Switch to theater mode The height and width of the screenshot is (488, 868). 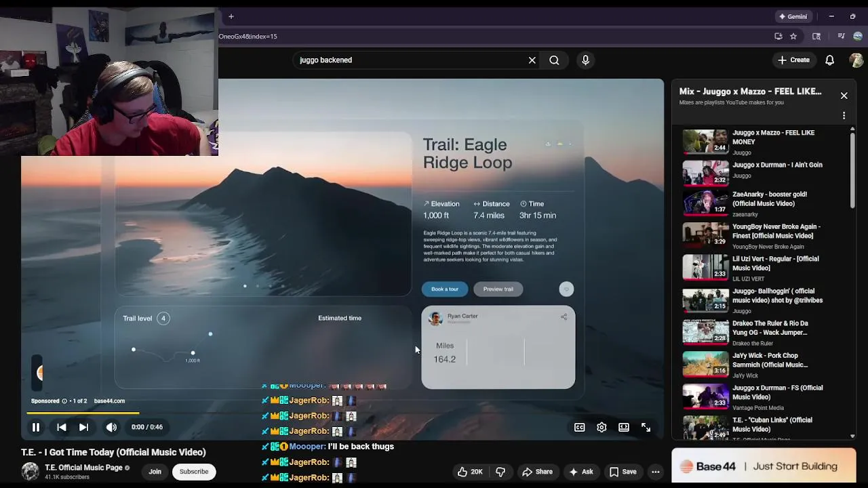click(624, 427)
